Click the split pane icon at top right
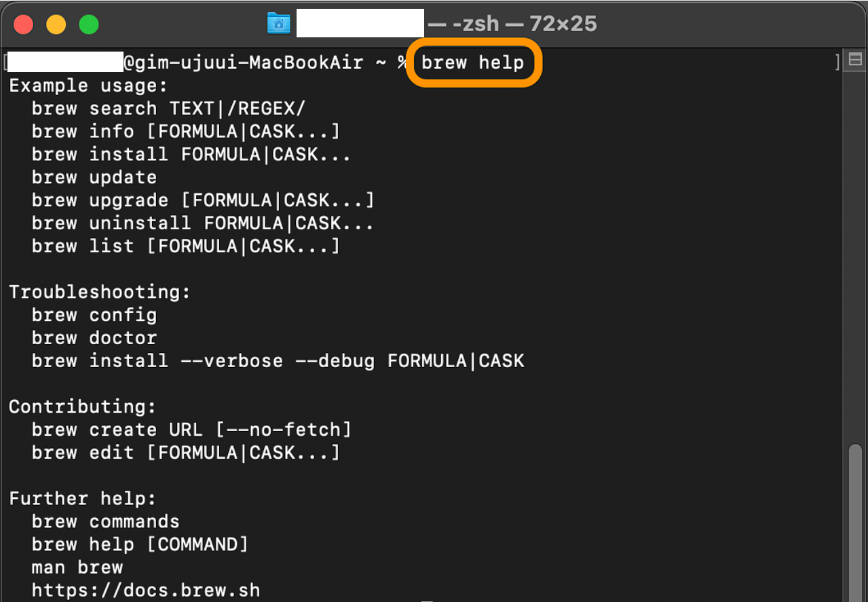 (x=855, y=60)
